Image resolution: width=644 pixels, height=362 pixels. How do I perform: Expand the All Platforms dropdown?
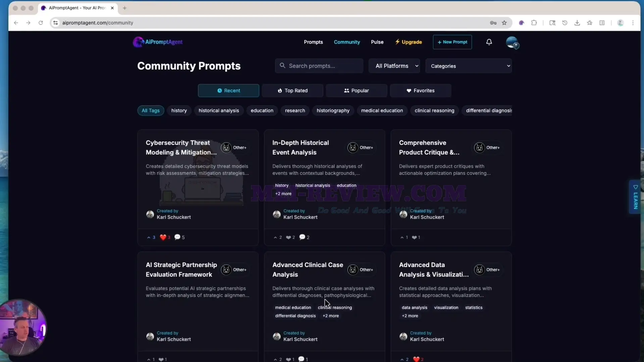[x=394, y=66]
